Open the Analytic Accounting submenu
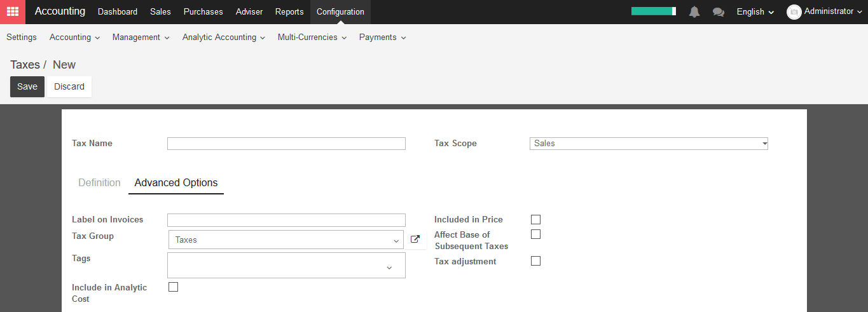The width and height of the screenshot is (868, 312). click(x=224, y=37)
